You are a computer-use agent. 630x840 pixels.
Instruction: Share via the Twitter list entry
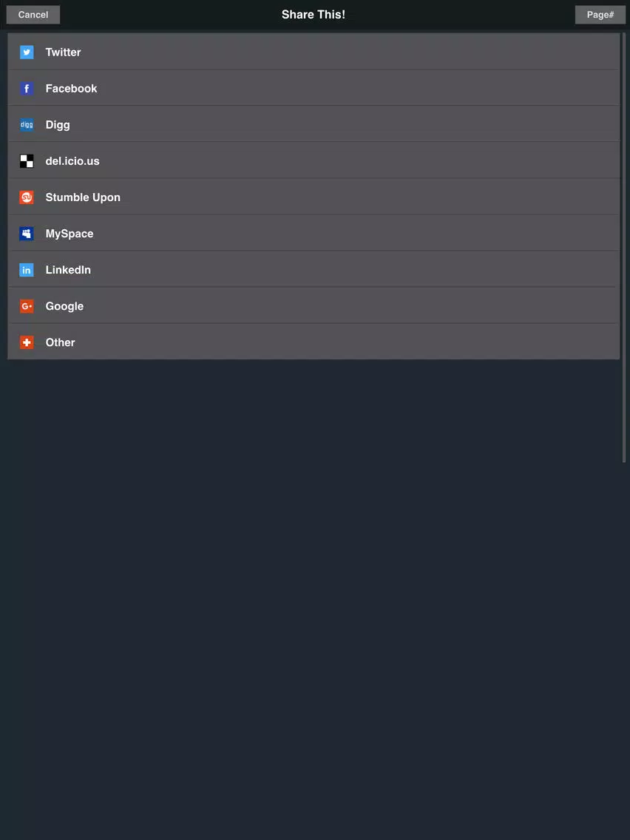[314, 52]
